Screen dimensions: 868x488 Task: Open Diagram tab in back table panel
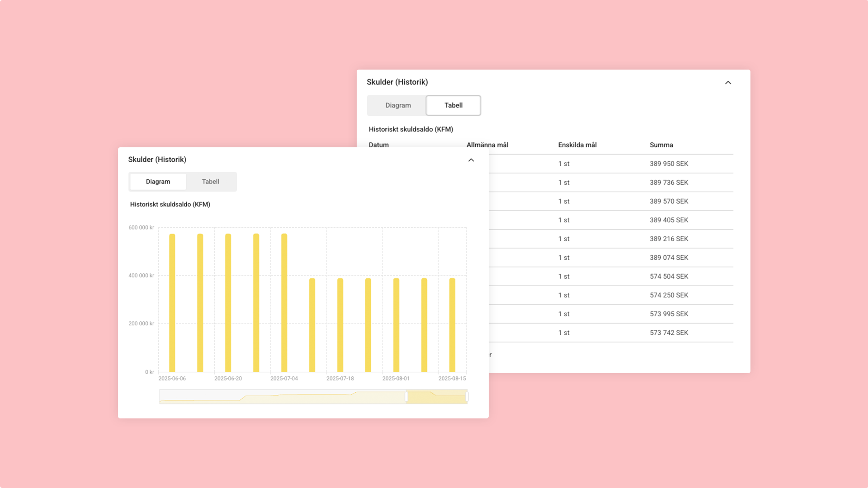[398, 105]
